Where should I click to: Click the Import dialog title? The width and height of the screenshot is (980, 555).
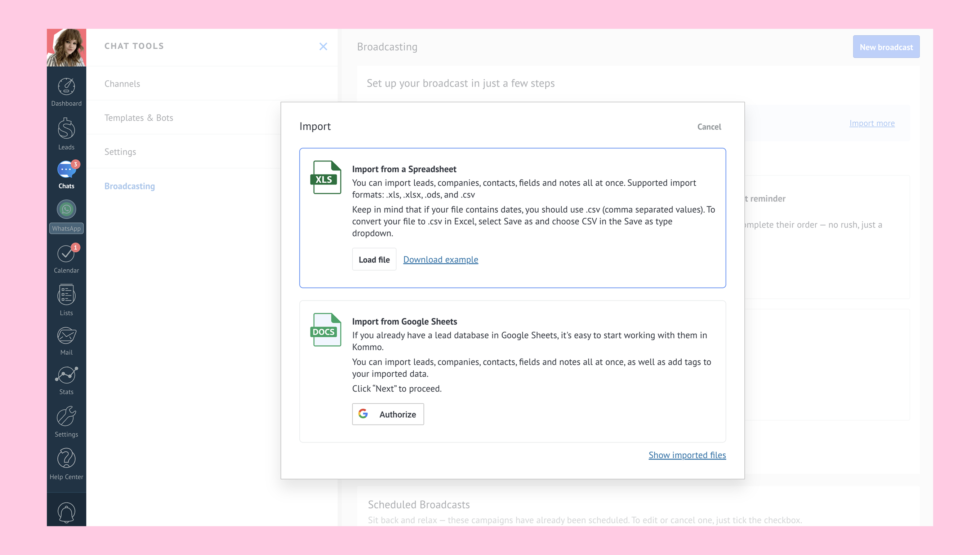(315, 126)
